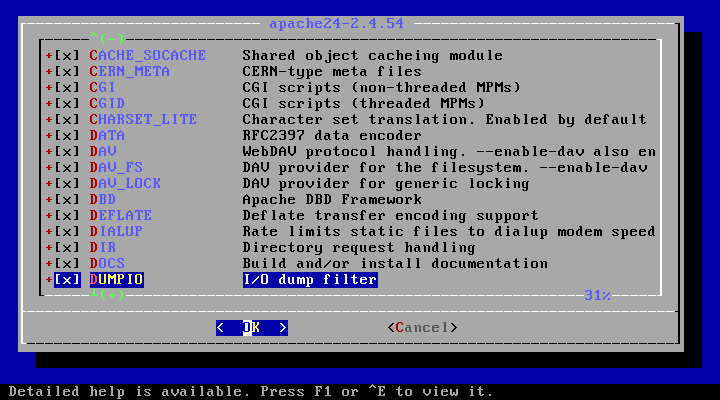Toggle CHARSET_LITE checkbox
Viewport: 720px width, 400px height.
point(67,119)
